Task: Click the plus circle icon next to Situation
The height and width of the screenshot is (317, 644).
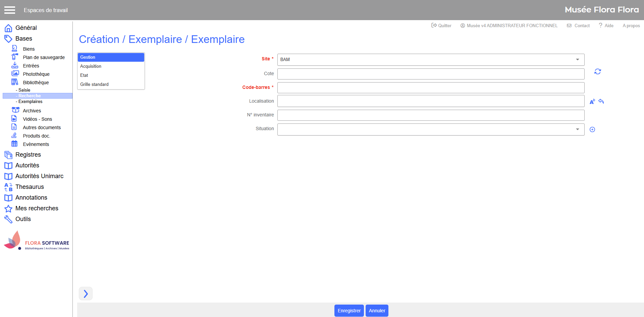Action: coord(592,129)
